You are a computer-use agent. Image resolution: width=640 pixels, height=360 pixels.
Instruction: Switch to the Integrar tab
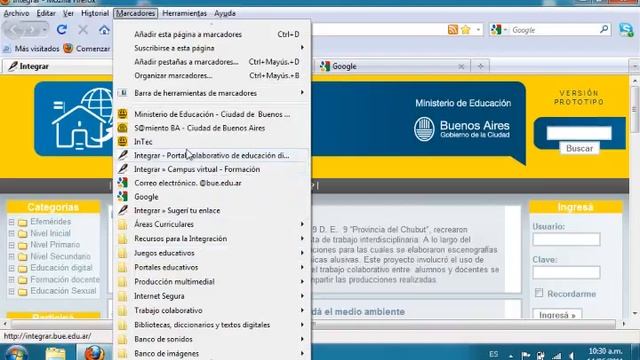pos(58,66)
